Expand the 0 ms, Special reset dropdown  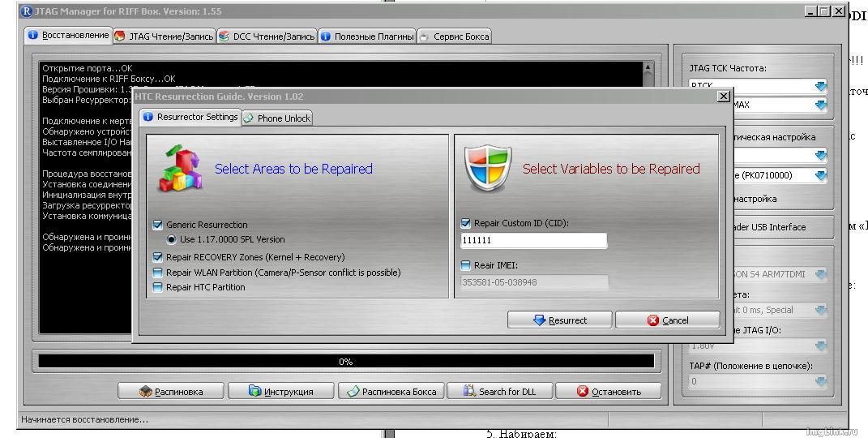(820, 310)
